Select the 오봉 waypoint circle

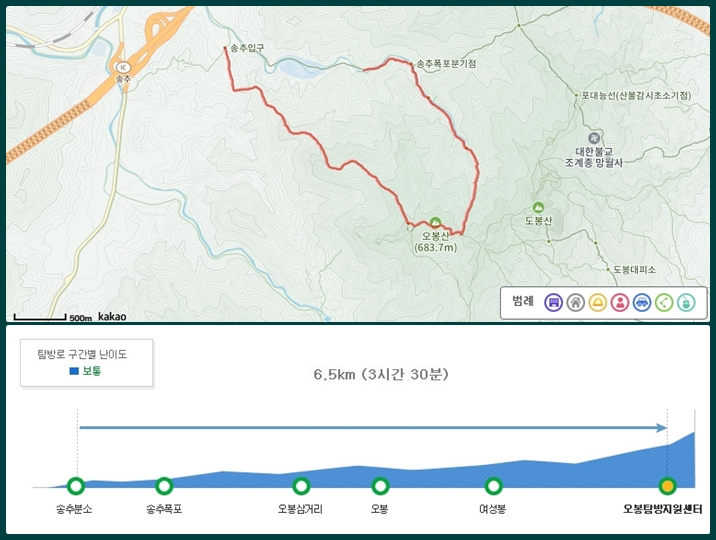380,486
